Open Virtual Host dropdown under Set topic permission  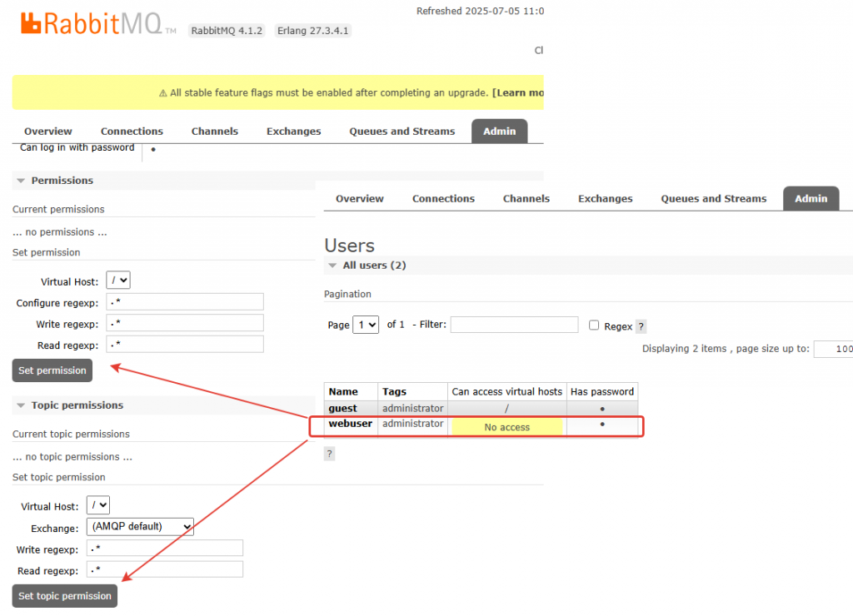98,505
